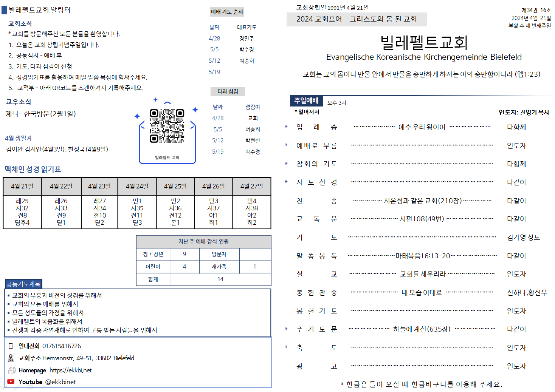Click the 다과 섬김 header

(228, 91)
